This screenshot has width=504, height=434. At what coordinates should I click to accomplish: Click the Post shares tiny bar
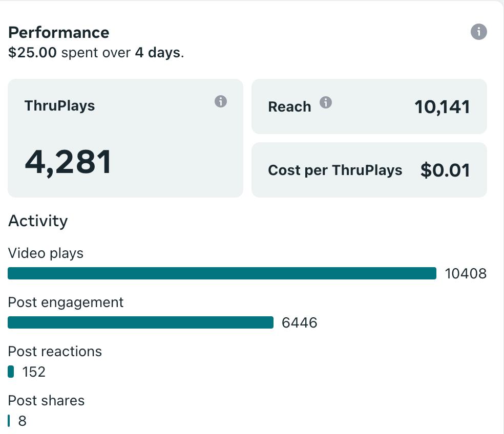click(x=9, y=421)
